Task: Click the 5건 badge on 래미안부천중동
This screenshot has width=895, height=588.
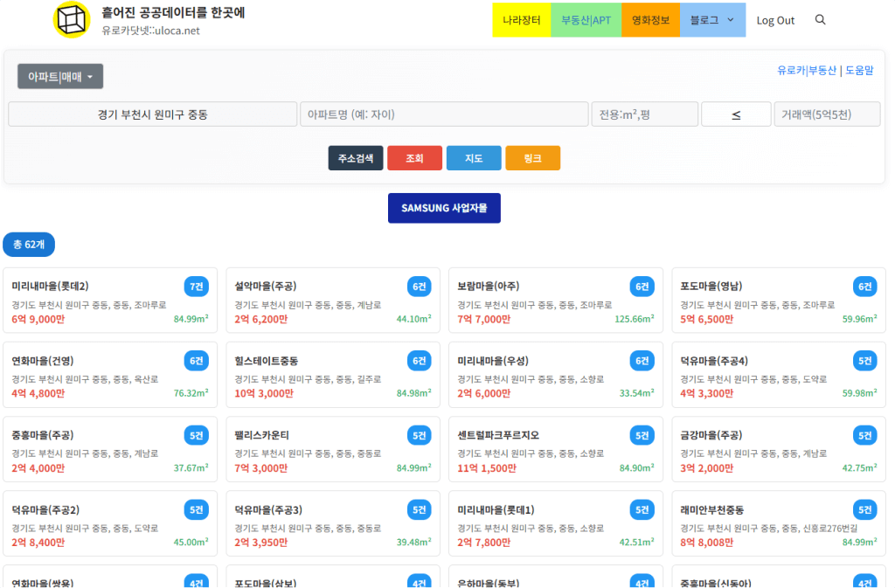Action: [x=864, y=509]
